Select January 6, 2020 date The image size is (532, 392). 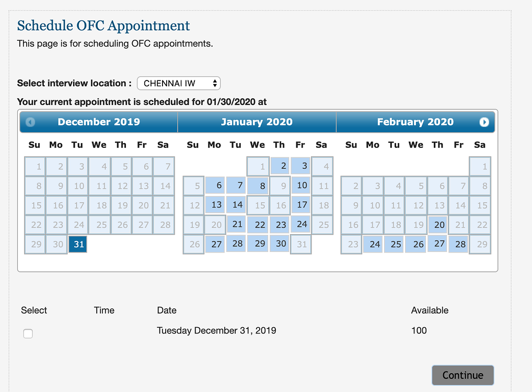(215, 186)
